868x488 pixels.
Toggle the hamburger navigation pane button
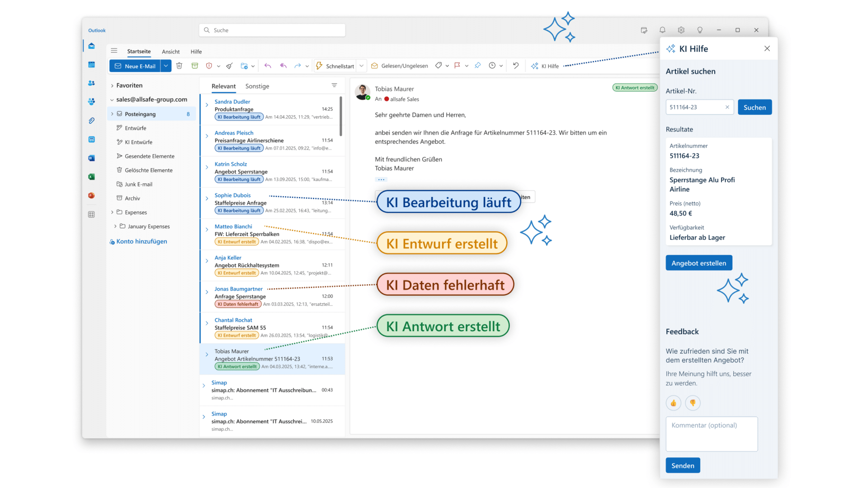pyautogui.click(x=114, y=51)
